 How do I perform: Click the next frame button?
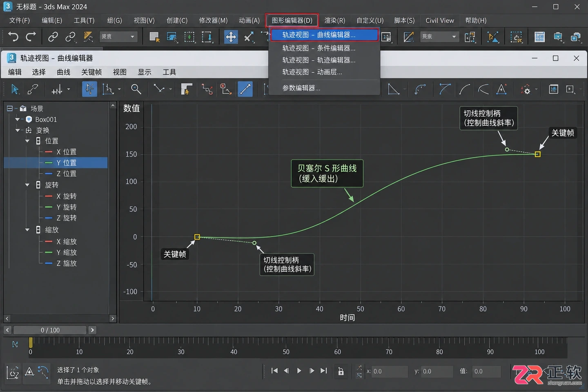[x=312, y=371]
